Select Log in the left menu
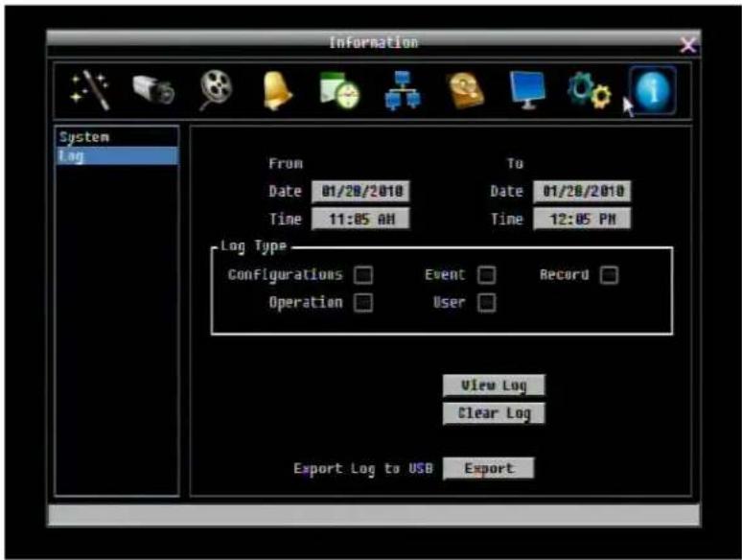This screenshot has width=742, height=560. [x=117, y=155]
